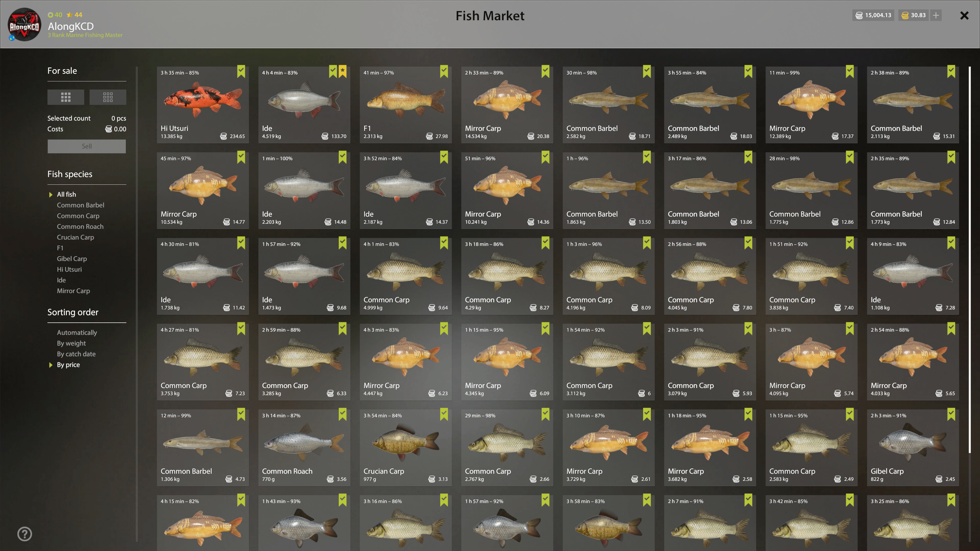The image size is (980, 551).
Task: Select All fish species filter
Action: pyautogui.click(x=67, y=194)
